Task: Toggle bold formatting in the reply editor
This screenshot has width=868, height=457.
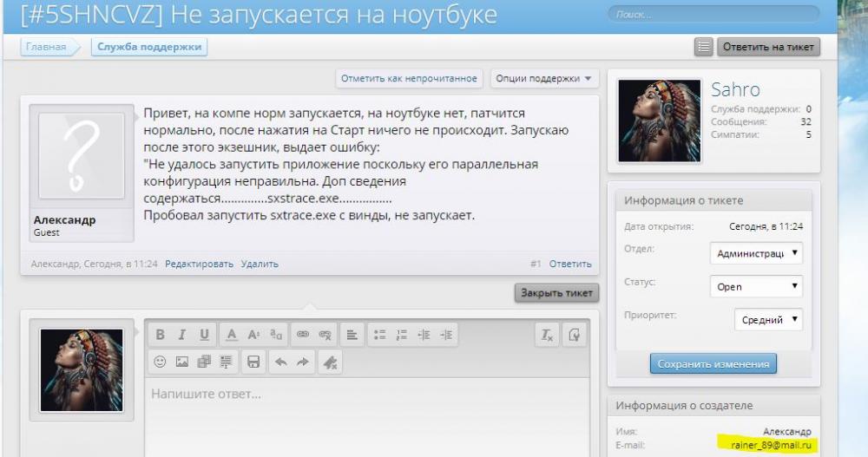Action: (161, 335)
